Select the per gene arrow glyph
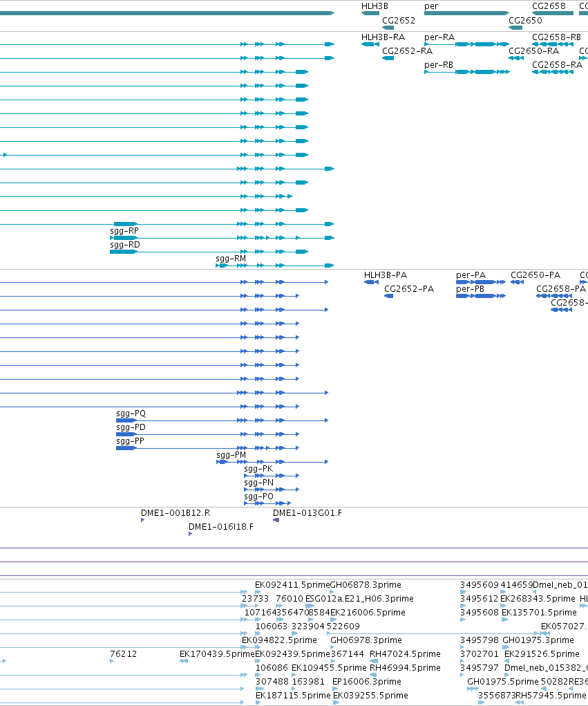 (466, 13)
